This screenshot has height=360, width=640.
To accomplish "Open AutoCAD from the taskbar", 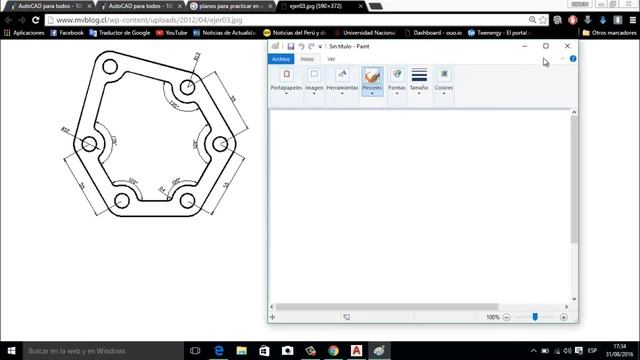I will [356, 351].
